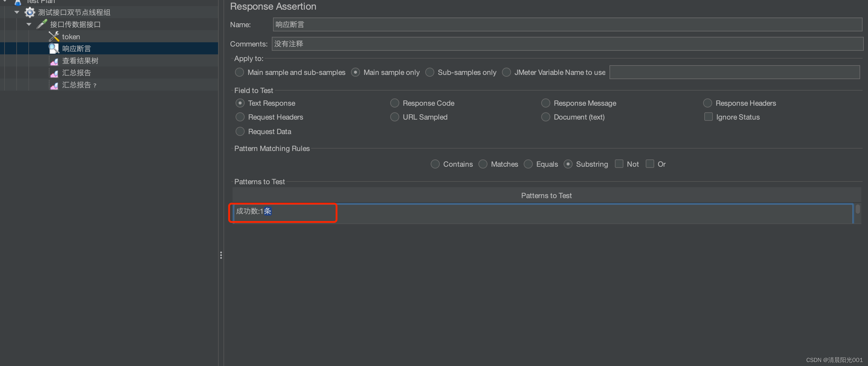The width and height of the screenshot is (868, 366).
Task: Collapse the Test Plan root node
Action: [x=5, y=1]
